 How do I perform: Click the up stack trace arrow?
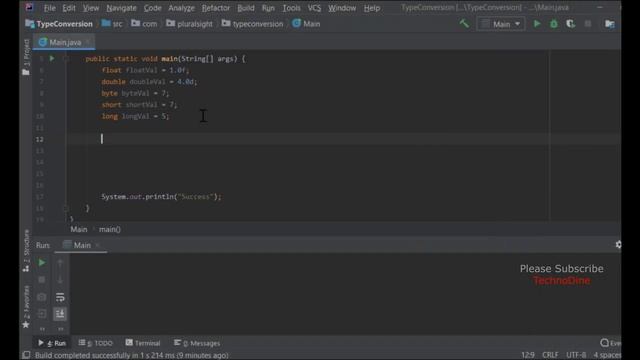pos(60,263)
